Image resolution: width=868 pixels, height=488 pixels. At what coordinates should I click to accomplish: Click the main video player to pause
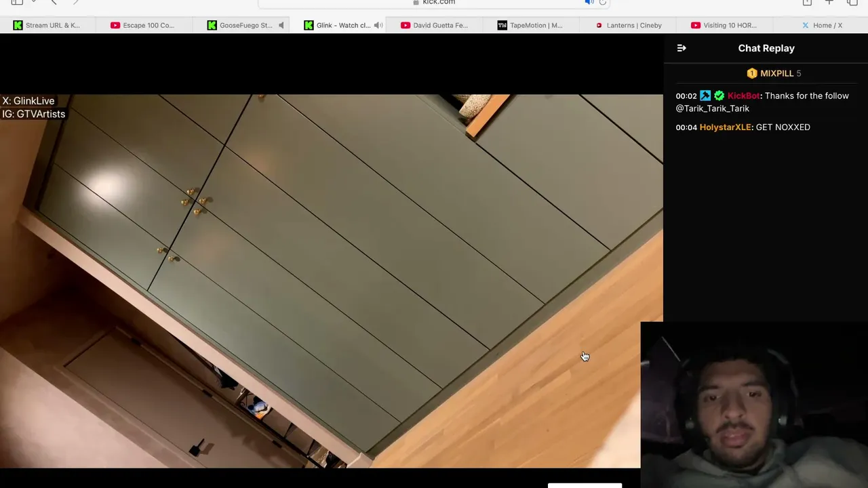[x=332, y=281]
